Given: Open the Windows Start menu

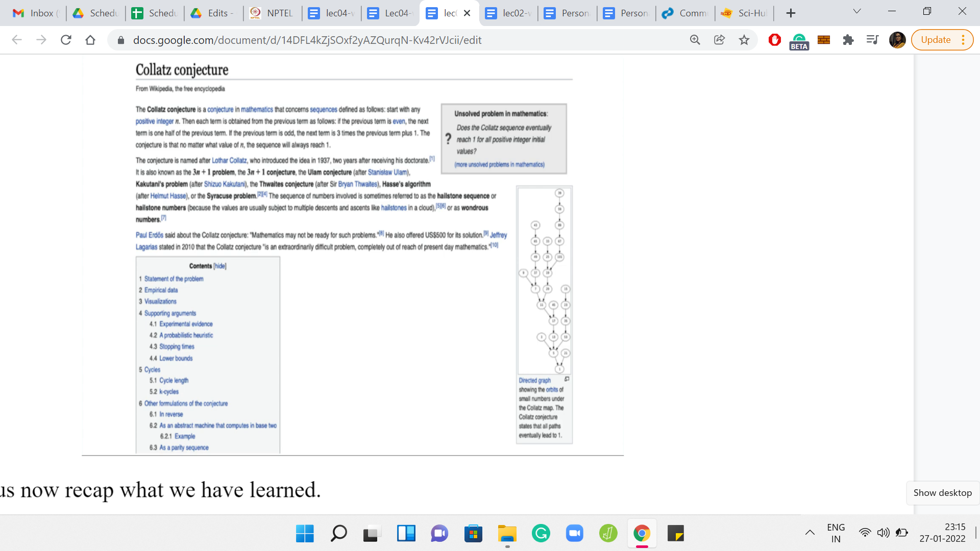Looking at the screenshot, I should tap(305, 534).
